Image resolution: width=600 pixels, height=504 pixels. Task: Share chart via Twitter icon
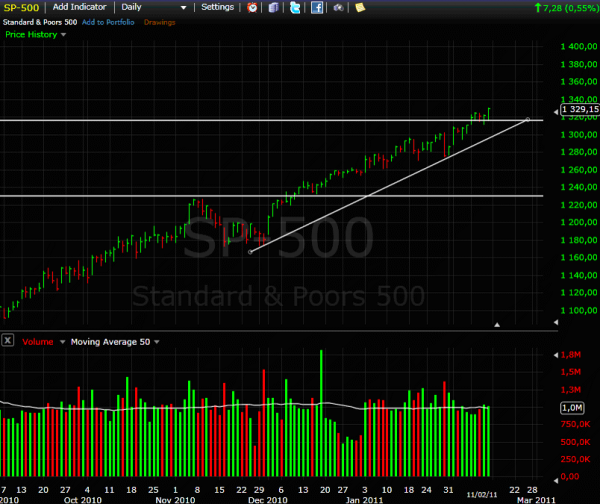coord(295,7)
